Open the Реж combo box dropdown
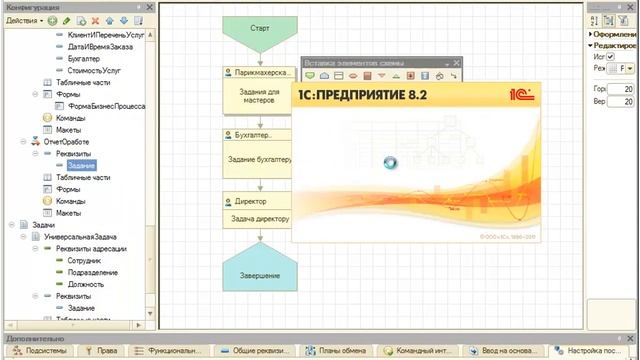This screenshot has height=360, width=640. tap(631, 68)
